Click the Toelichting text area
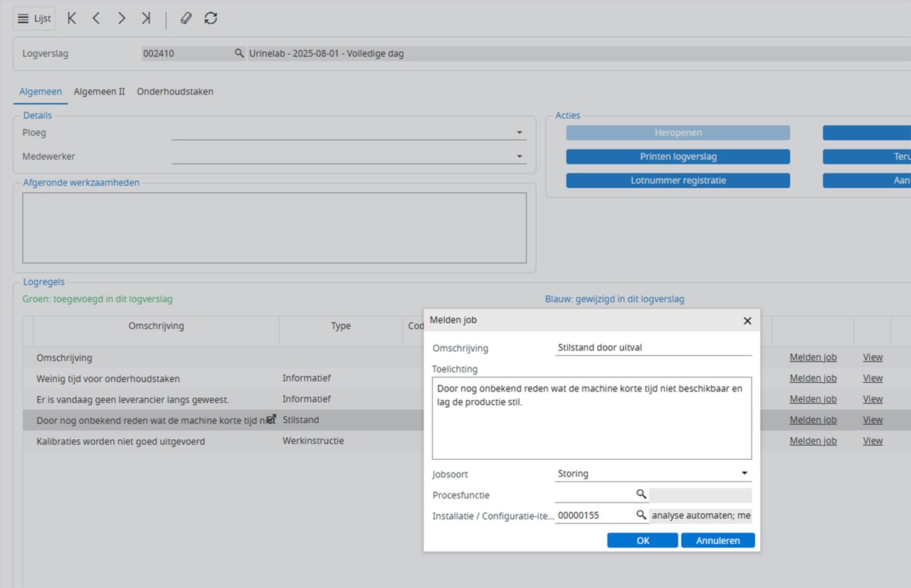Screen dimensions: 911x588 pos(591,418)
